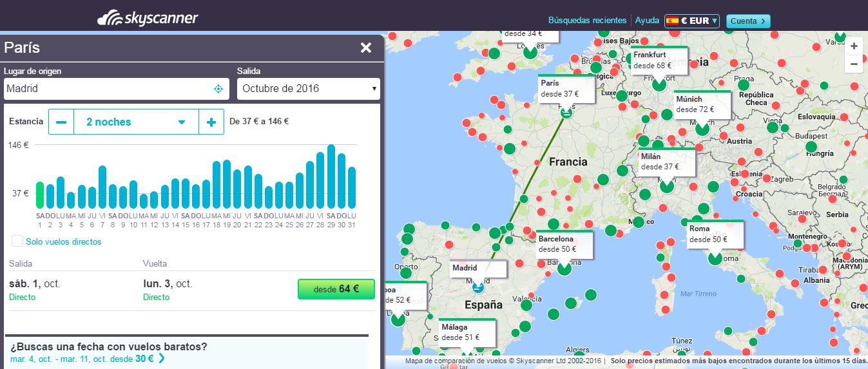The height and width of the screenshot is (369, 868).
Task: Select the Barcelona destination pin
Action: tap(564, 268)
